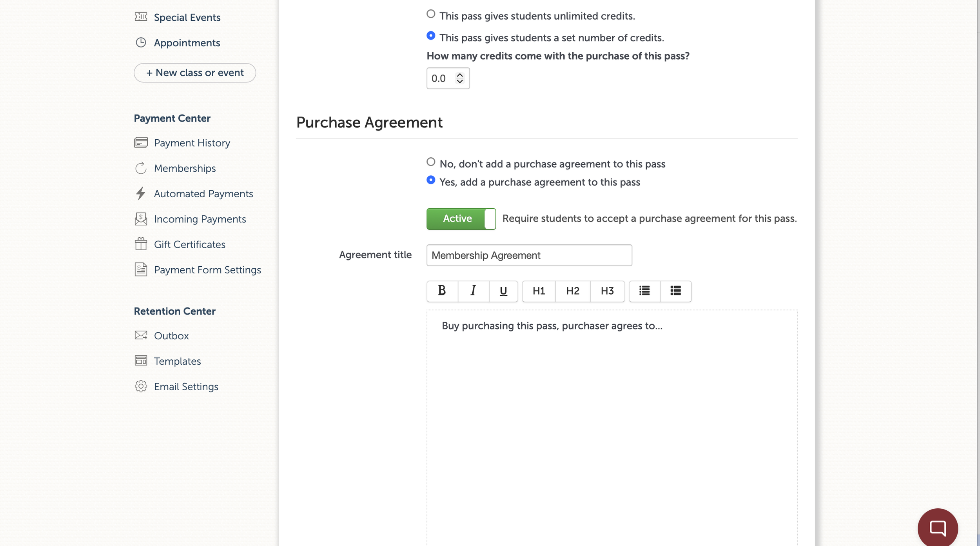Apply underline formatting
Screen dimensions: 980x546
coord(503,291)
